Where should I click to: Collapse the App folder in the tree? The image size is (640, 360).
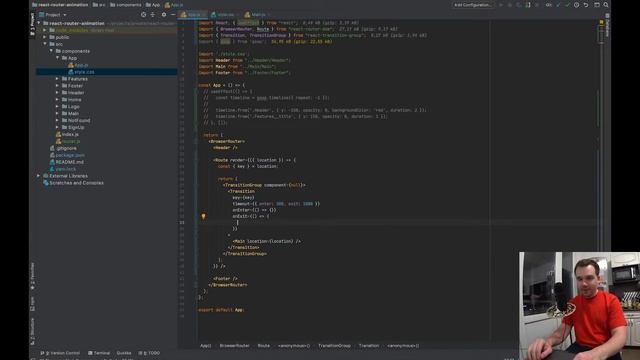click(58, 58)
